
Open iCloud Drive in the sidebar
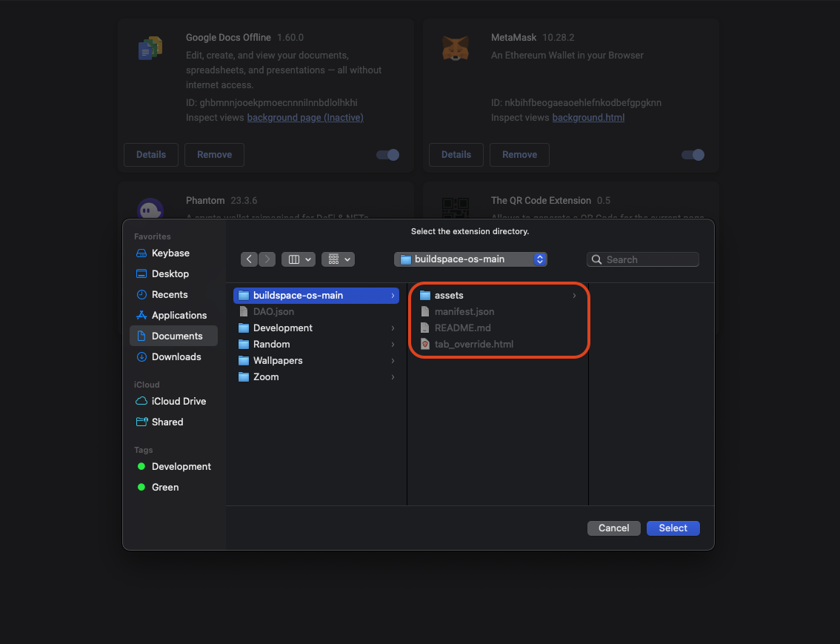click(173, 401)
